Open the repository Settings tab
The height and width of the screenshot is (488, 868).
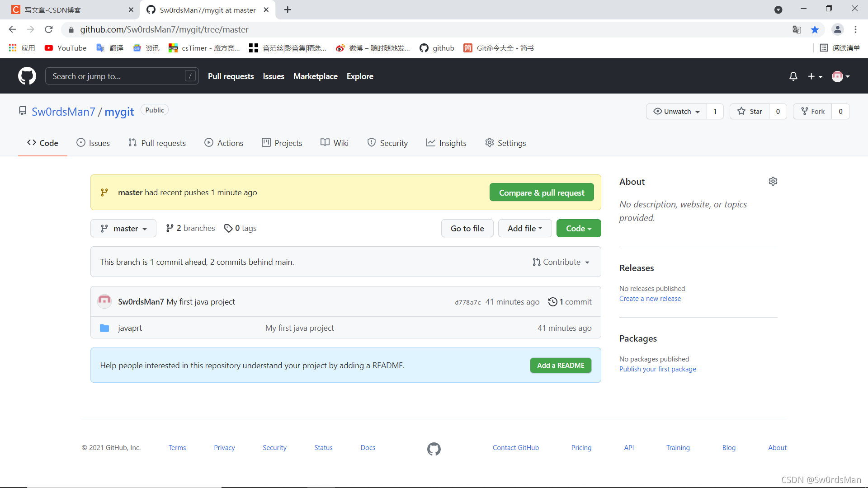click(x=505, y=143)
